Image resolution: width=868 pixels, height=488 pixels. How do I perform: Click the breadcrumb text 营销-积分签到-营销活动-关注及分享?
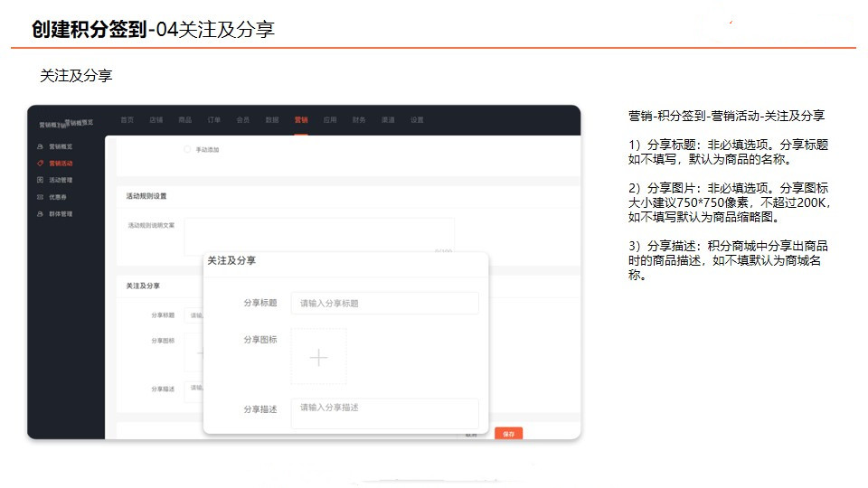click(726, 116)
